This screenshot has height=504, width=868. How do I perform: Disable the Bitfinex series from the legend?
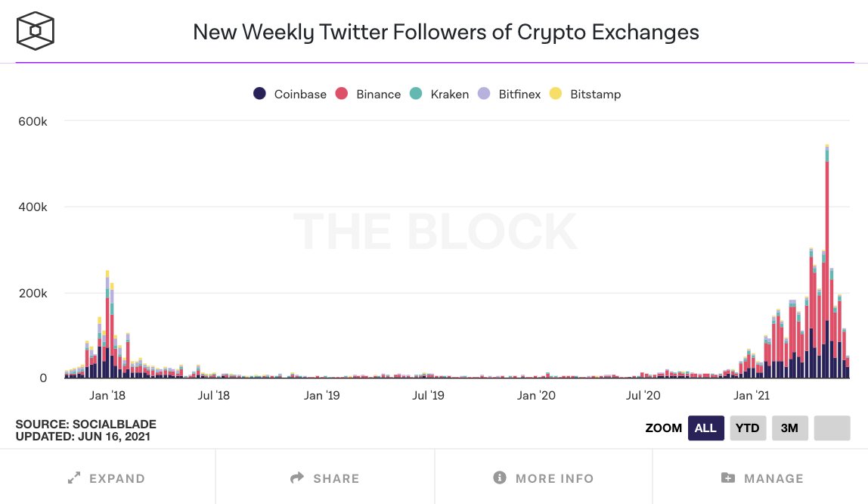(520, 94)
